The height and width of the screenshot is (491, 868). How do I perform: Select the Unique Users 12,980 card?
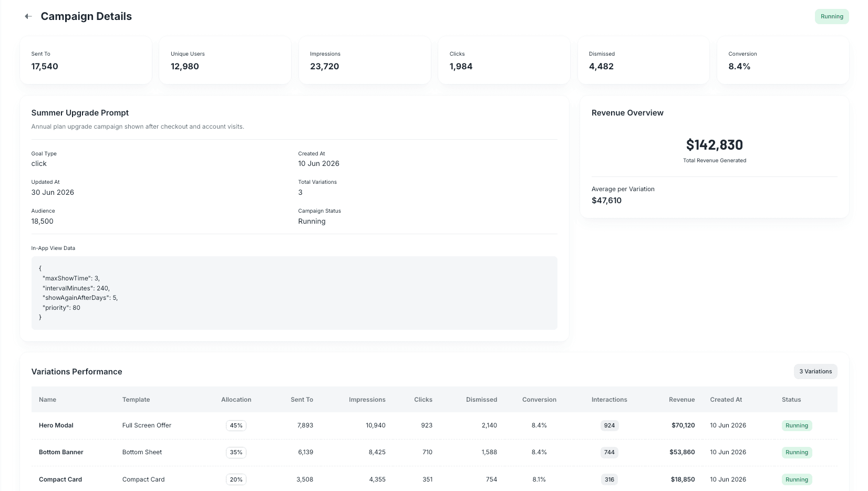point(225,60)
